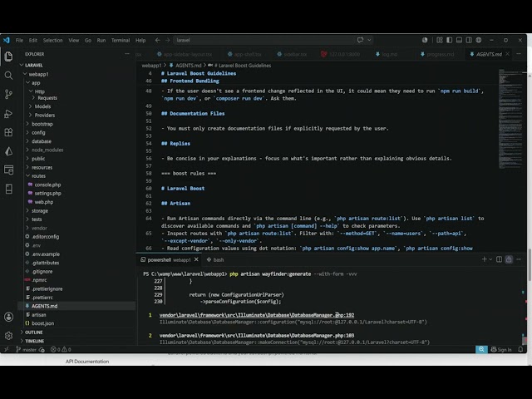Open the File menu

pos(19,40)
